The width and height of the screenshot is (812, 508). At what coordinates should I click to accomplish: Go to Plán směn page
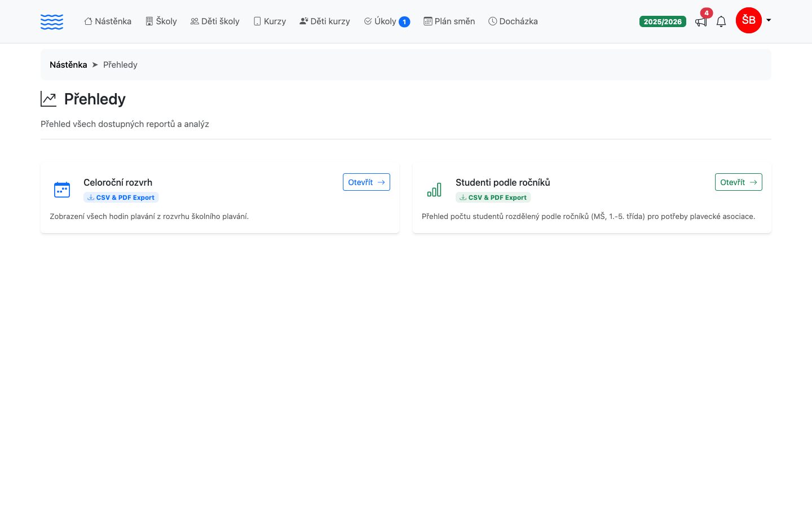(x=449, y=21)
